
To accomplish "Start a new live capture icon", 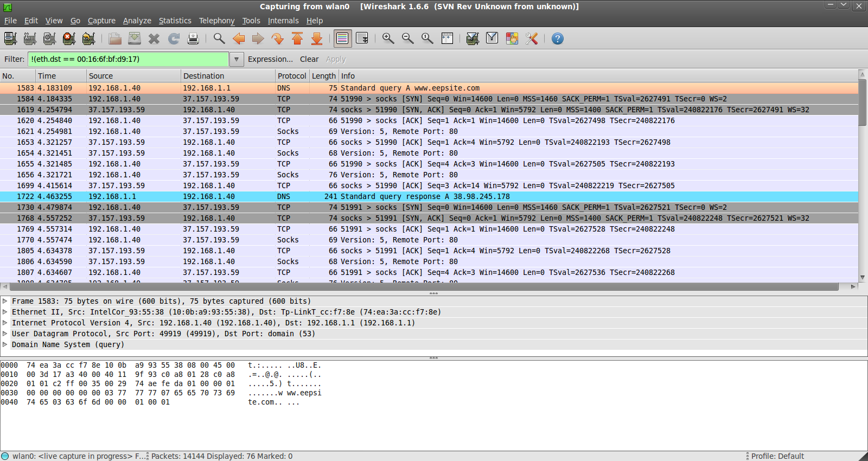I will click(x=49, y=39).
